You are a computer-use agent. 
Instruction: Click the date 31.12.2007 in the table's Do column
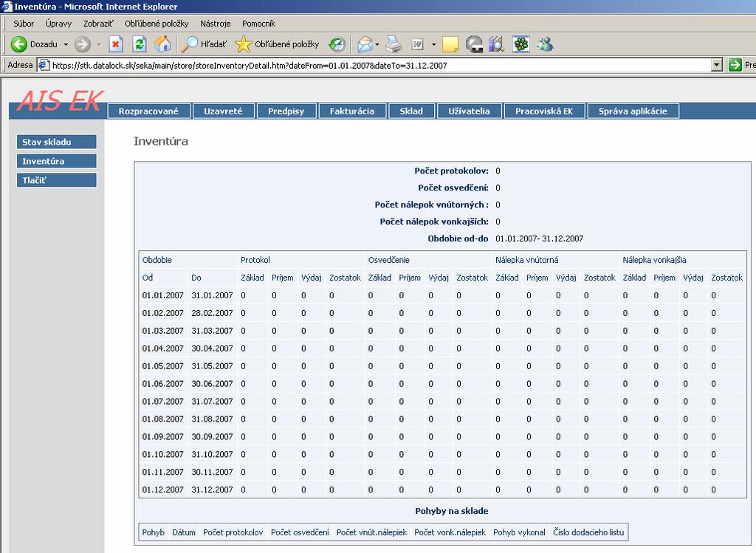tap(212, 490)
